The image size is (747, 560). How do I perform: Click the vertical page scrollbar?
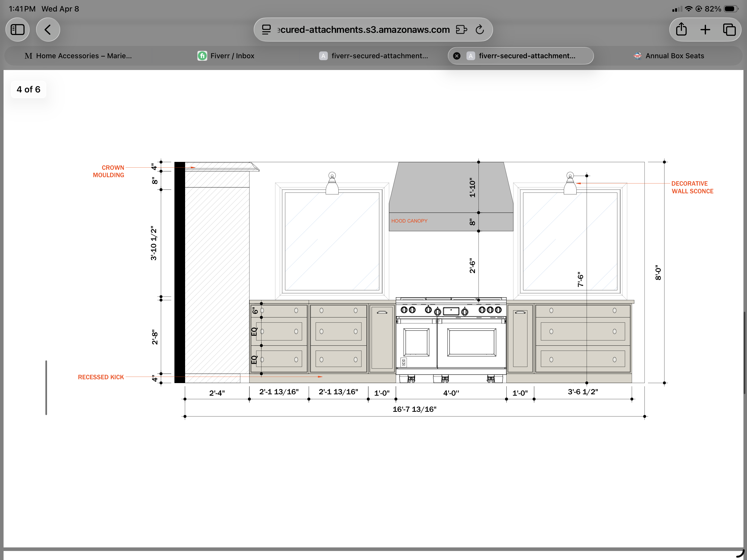point(744,353)
